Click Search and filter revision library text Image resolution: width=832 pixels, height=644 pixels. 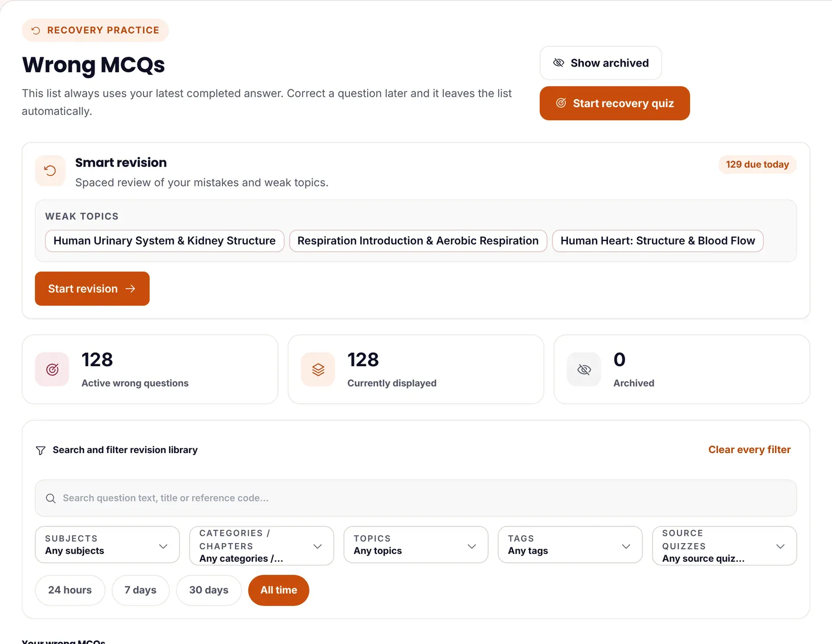click(125, 450)
